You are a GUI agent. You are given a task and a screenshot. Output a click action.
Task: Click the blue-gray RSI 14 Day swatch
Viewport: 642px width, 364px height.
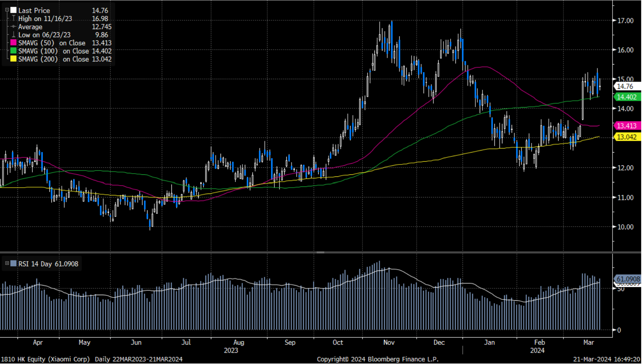[14, 264]
